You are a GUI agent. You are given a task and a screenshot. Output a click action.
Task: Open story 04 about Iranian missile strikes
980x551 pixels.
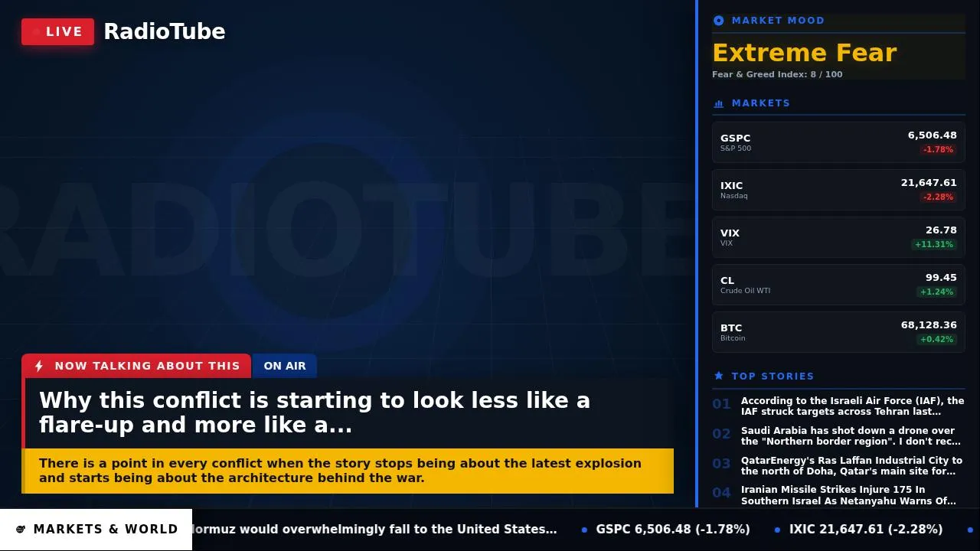838,496
